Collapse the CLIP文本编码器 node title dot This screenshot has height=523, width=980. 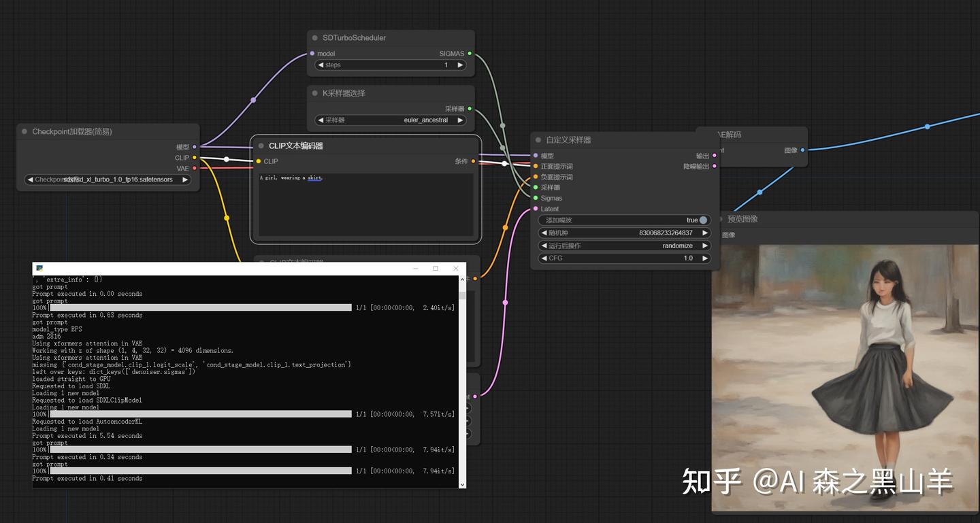tap(261, 145)
